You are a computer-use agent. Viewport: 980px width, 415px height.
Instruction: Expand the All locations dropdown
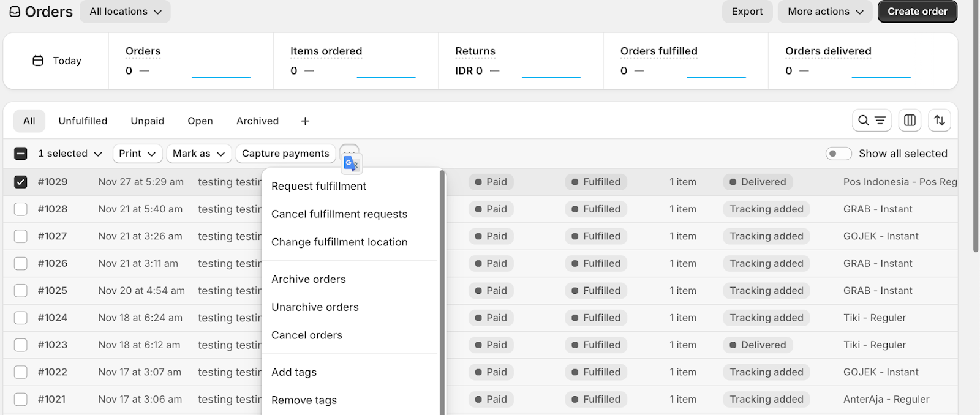pyautogui.click(x=126, y=12)
